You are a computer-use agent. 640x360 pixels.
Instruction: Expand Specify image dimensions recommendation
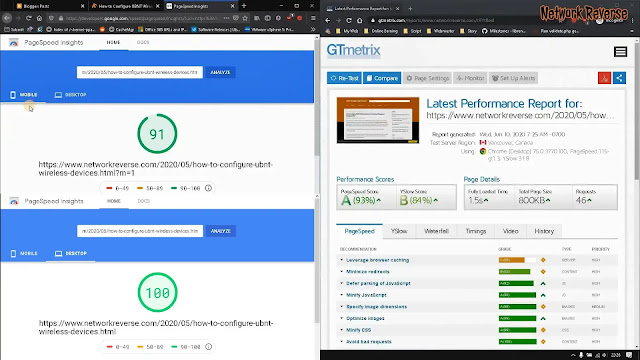pos(376,307)
